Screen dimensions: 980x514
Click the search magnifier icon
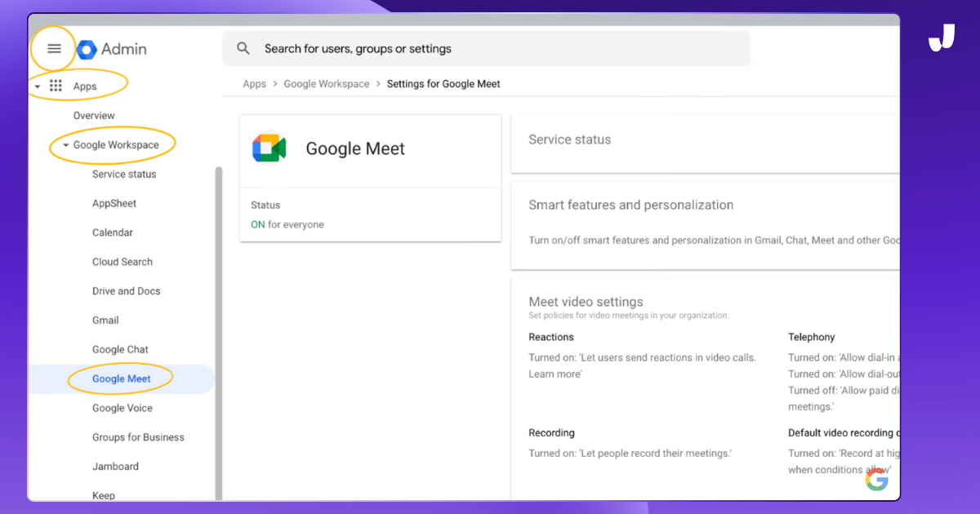pyautogui.click(x=243, y=49)
